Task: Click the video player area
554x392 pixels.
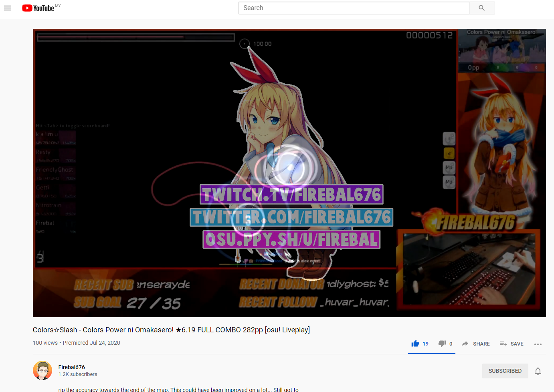Action: point(289,173)
